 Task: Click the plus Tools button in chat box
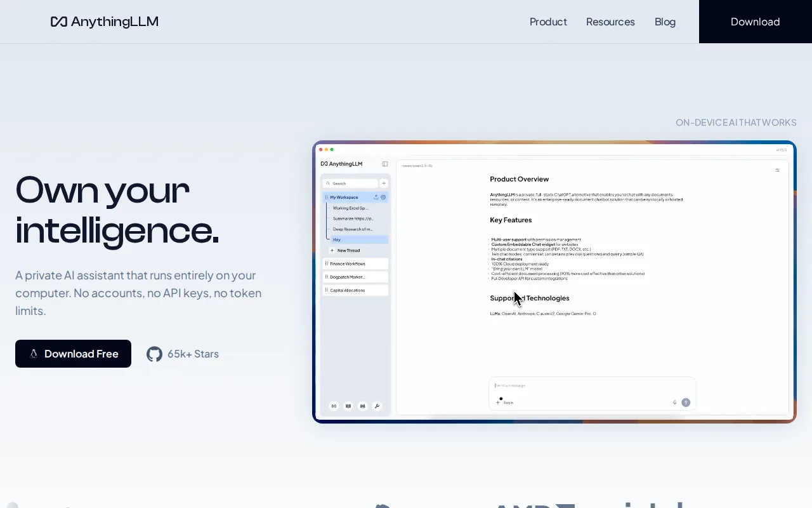click(504, 403)
